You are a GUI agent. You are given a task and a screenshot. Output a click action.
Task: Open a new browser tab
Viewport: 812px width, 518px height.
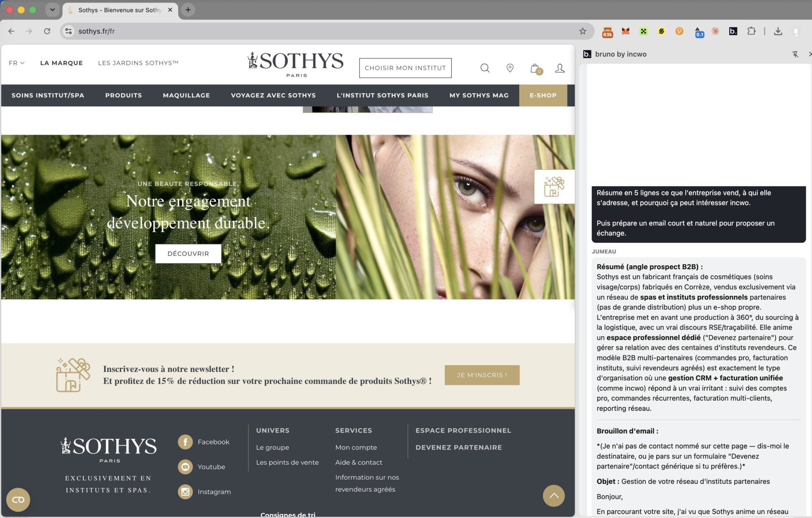(x=188, y=10)
